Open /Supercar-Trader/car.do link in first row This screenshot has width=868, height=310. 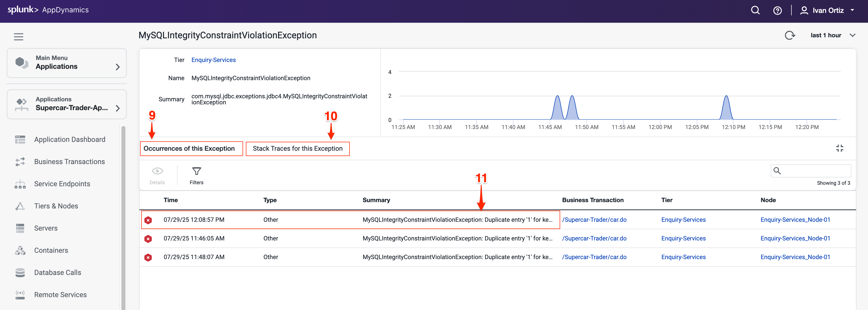[594, 220]
